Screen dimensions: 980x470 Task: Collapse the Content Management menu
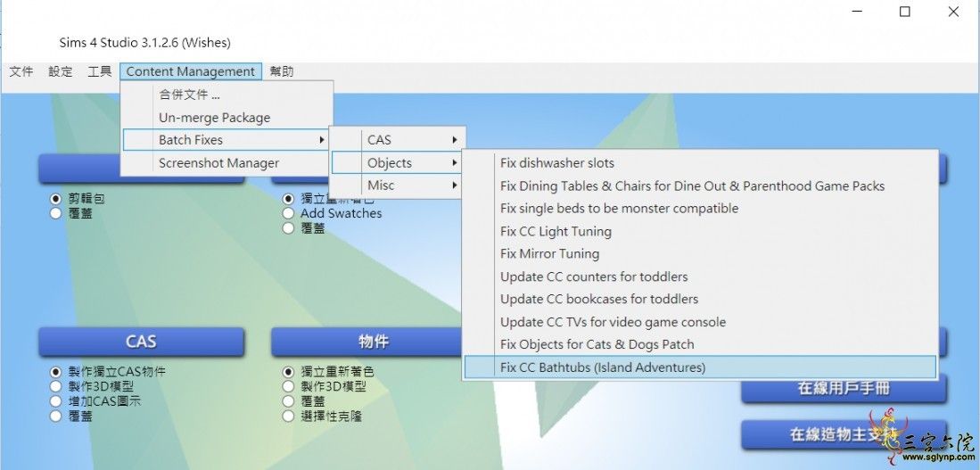pyautogui.click(x=191, y=72)
